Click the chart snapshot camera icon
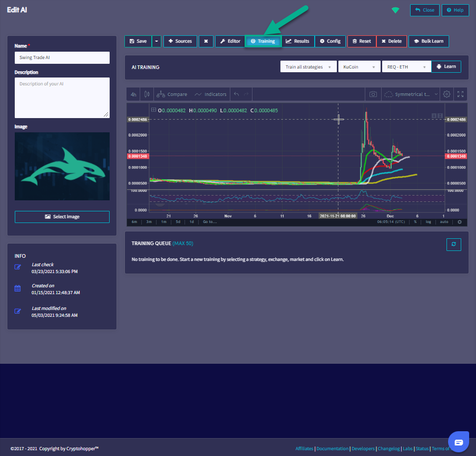Image resolution: width=476 pixels, height=456 pixels. click(373, 94)
